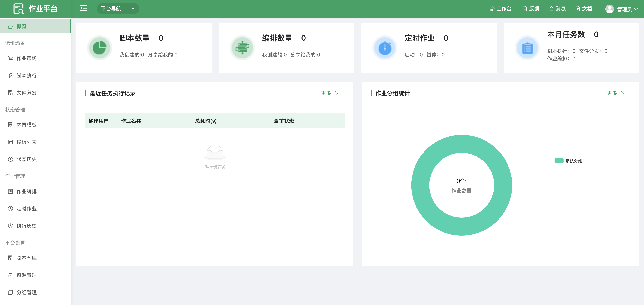
Task: Click 更多 in 作业分组统计 panel
Action: [x=611, y=93]
